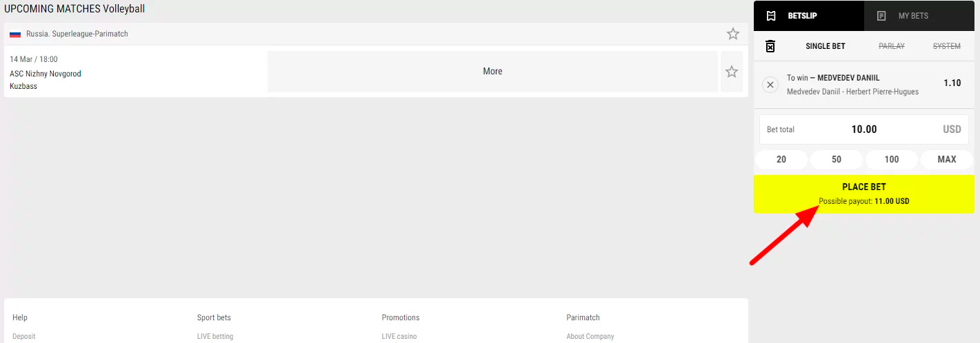This screenshot has width=980, height=343.
Task: Click UPCOMING MATCHES Volleyball heading
Action: pos(74,10)
